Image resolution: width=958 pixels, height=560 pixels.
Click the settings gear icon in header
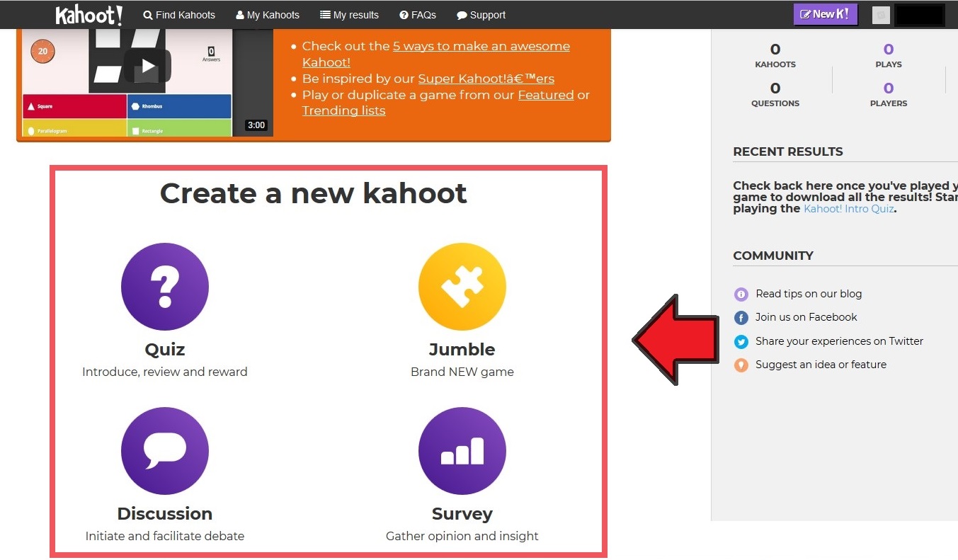(x=881, y=15)
